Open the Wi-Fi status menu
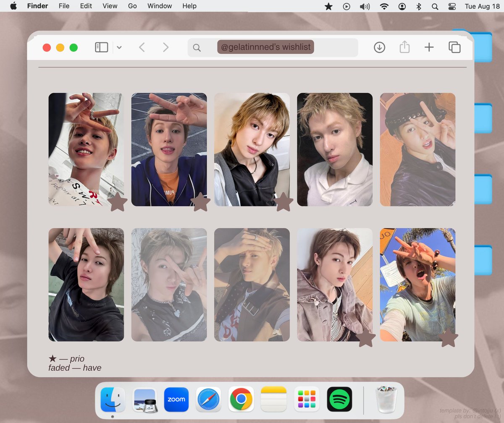This screenshot has width=504, height=423. pos(384,6)
